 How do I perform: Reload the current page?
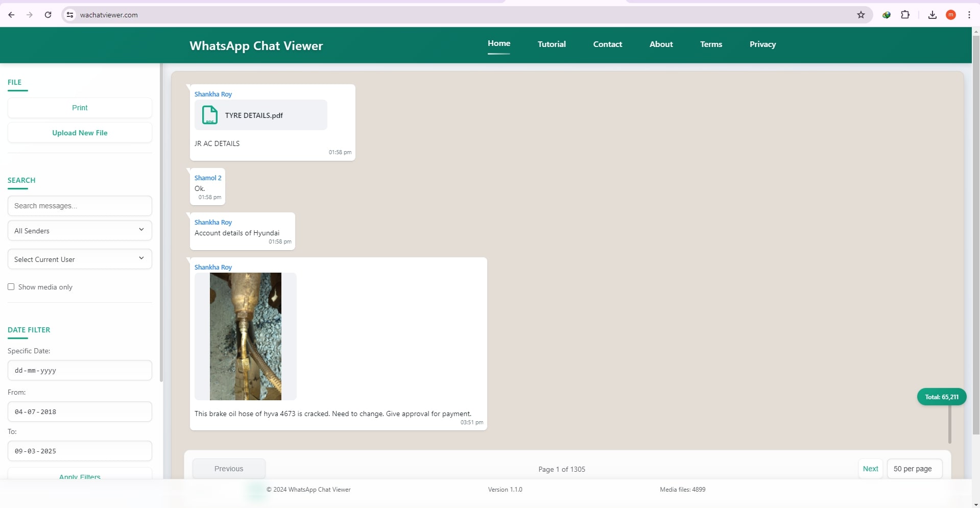tap(48, 15)
